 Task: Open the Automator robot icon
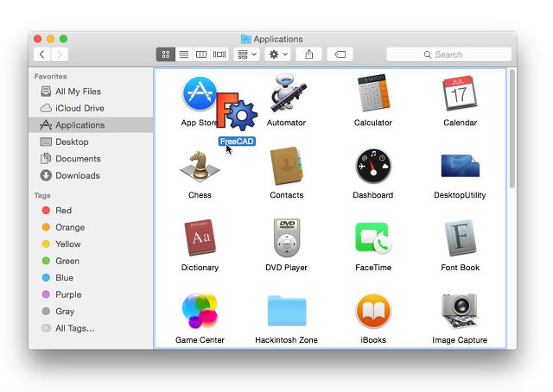287,93
